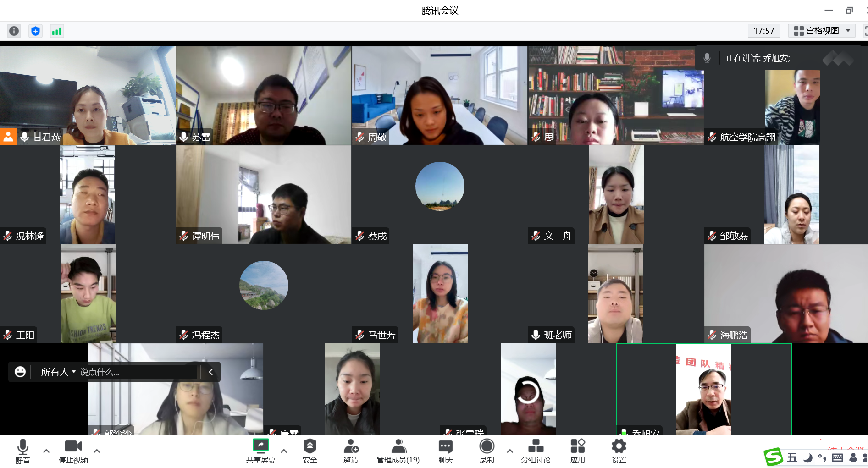Expand audio options arrow beside Mute

pyautogui.click(x=46, y=451)
